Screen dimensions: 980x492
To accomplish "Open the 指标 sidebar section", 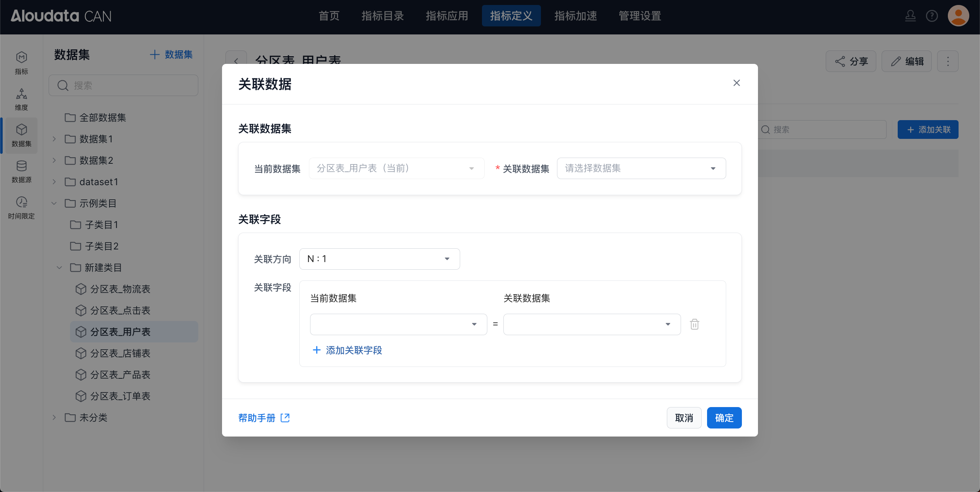I will click(21, 63).
